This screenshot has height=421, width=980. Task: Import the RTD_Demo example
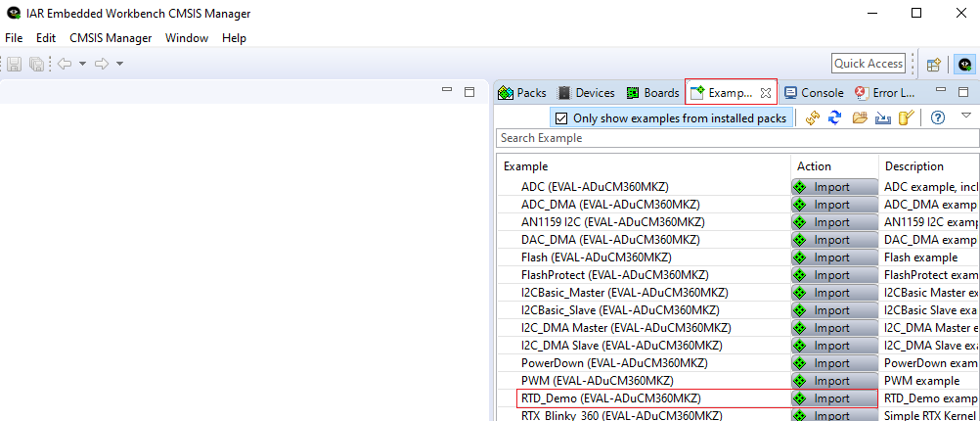(834, 398)
